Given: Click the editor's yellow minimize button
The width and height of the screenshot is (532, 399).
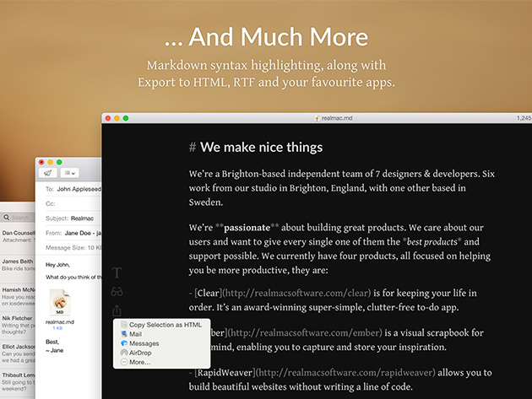Looking at the screenshot, I should tap(117, 118).
